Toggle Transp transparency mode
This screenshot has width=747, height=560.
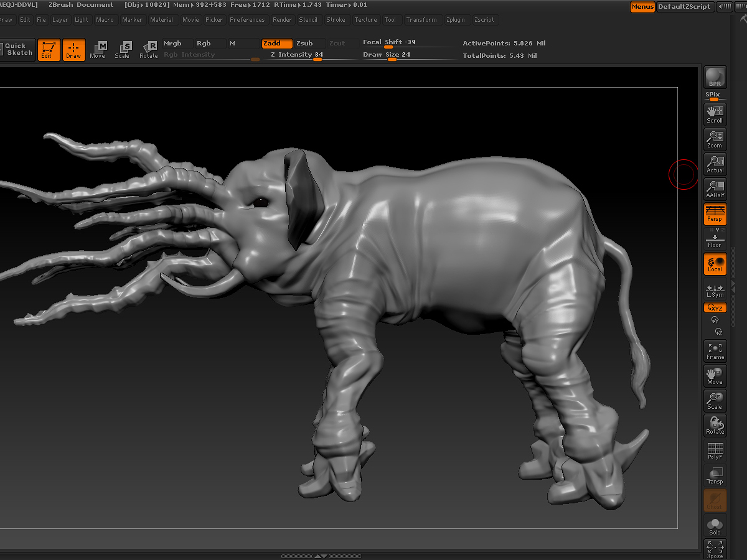point(715,475)
